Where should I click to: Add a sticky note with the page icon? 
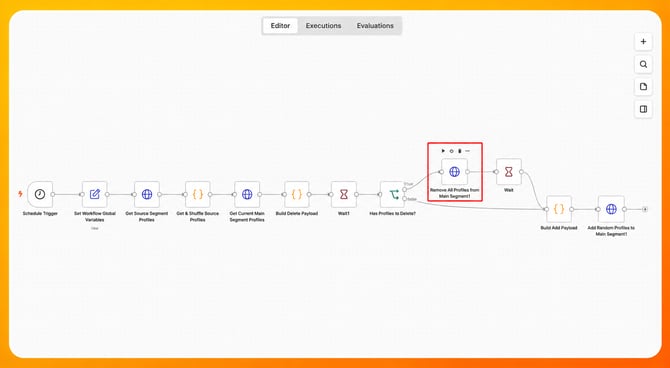[x=643, y=87]
